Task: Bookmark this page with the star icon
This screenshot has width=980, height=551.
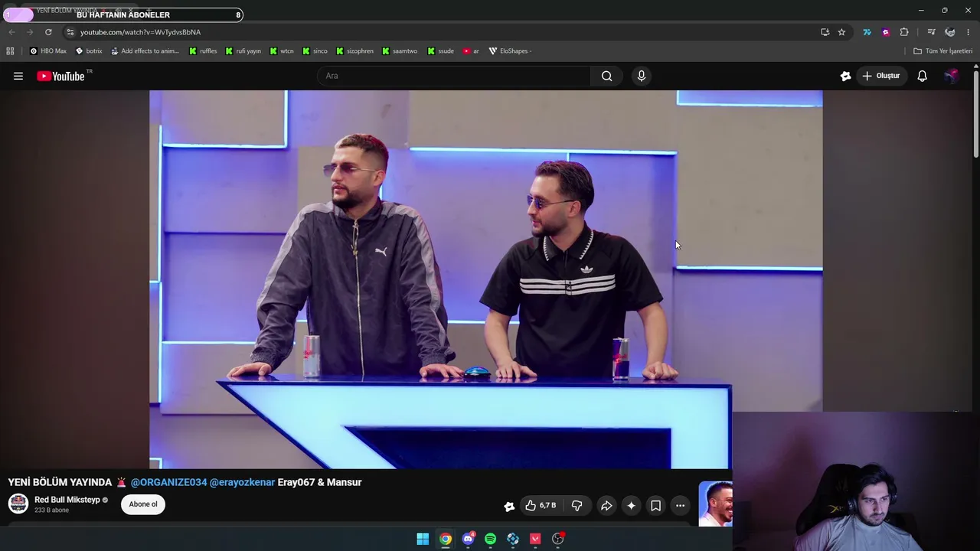Action: coord(841,32)
